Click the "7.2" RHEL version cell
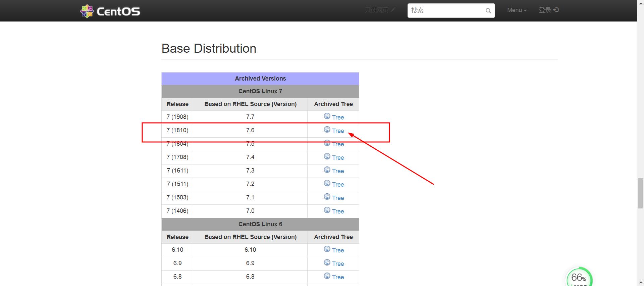644x286 pixels. tap(250, 184)
